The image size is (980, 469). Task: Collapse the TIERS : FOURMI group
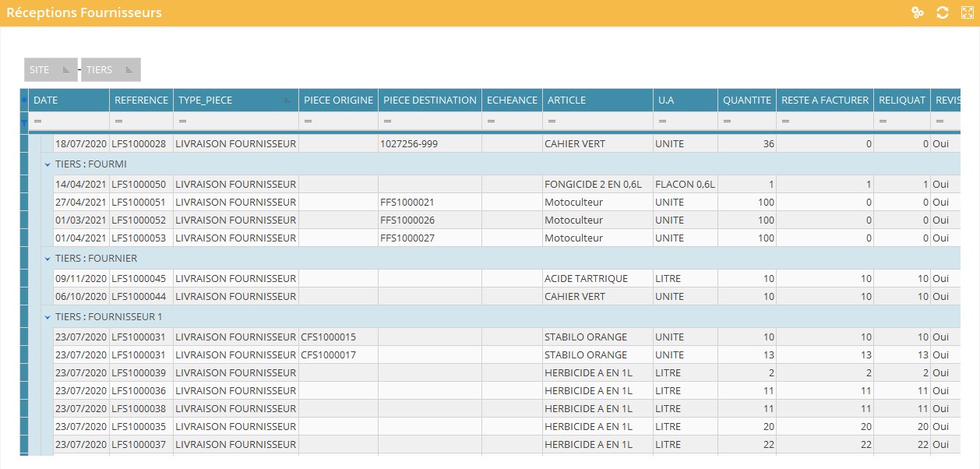(x=48, y=164)
